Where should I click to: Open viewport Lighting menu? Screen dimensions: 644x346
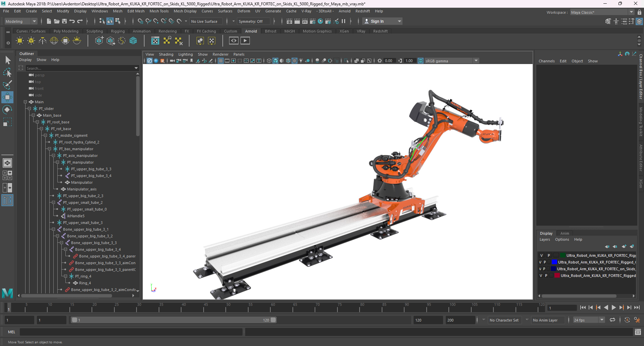click(x=185, y=54)
